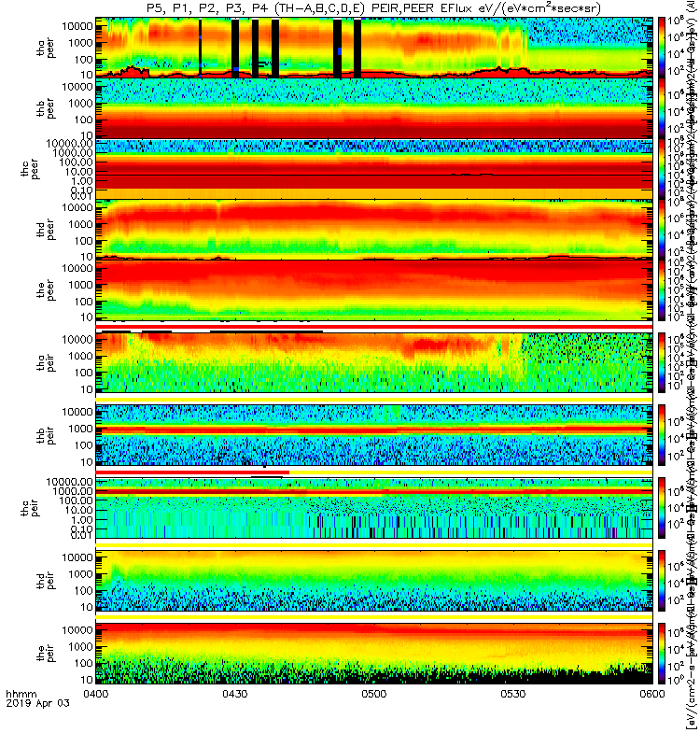
Task: Click the '1000' tick label of tha peir
Action: [80, 356]
